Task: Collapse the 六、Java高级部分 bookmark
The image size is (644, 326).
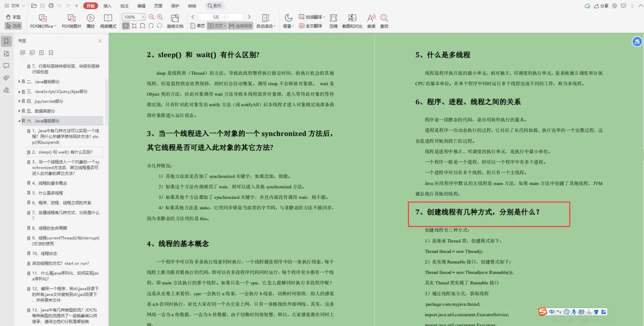Action: click(x=19, y=121)
